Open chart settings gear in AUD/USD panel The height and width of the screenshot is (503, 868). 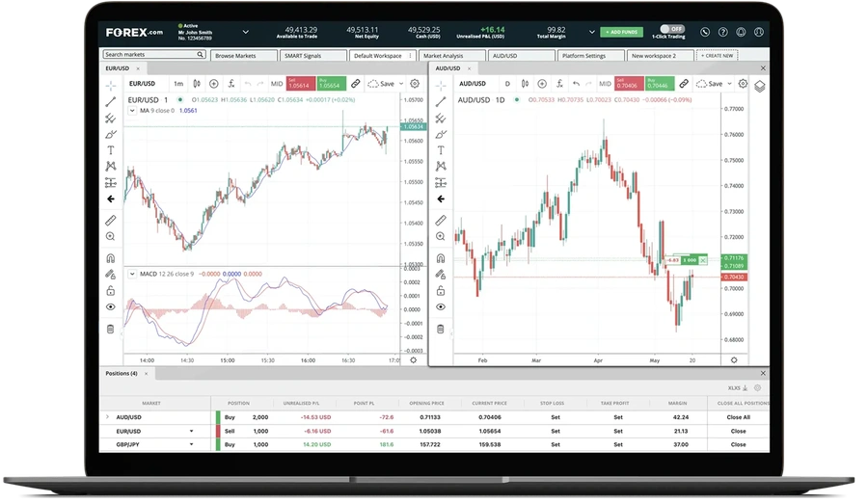click(743, 84)
